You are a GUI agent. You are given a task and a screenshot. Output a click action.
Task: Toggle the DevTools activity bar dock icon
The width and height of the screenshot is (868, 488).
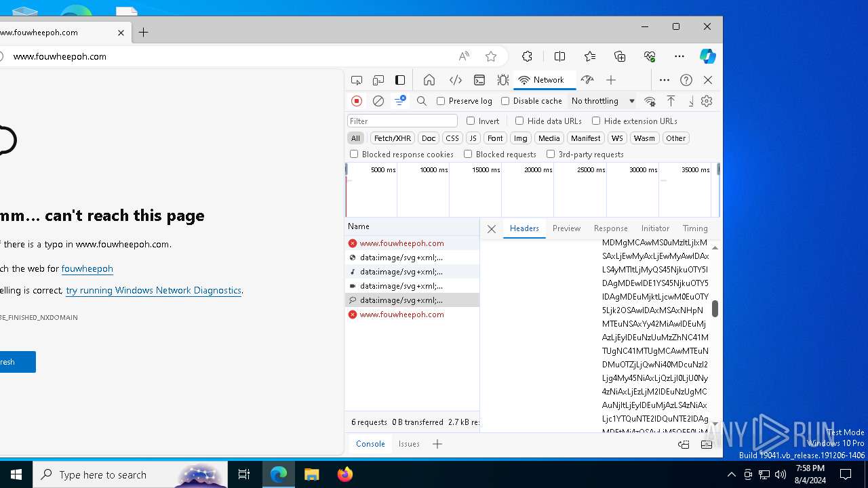click(400, 80)
